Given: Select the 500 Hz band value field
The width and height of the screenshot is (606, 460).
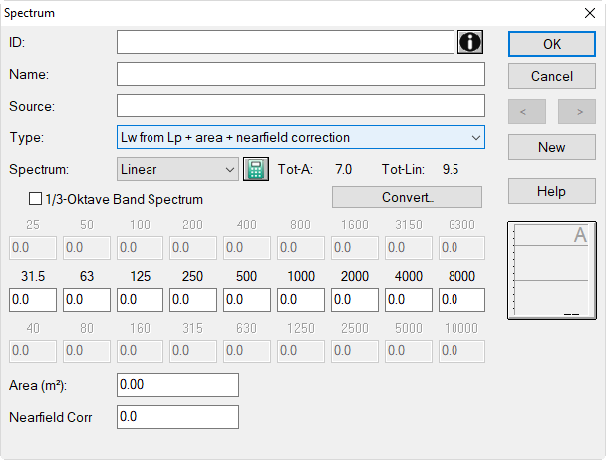Looking at the screenshot, I should point(247,300).
